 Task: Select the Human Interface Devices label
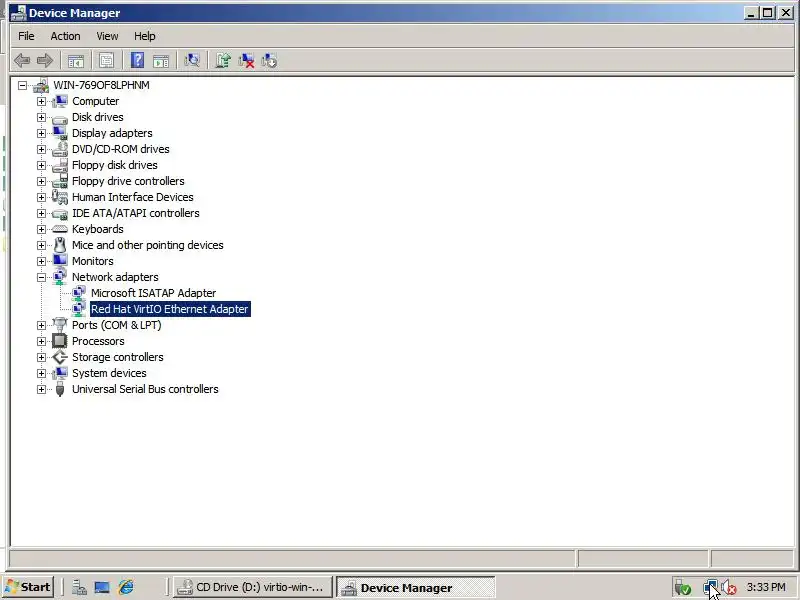tap(133, 197)
